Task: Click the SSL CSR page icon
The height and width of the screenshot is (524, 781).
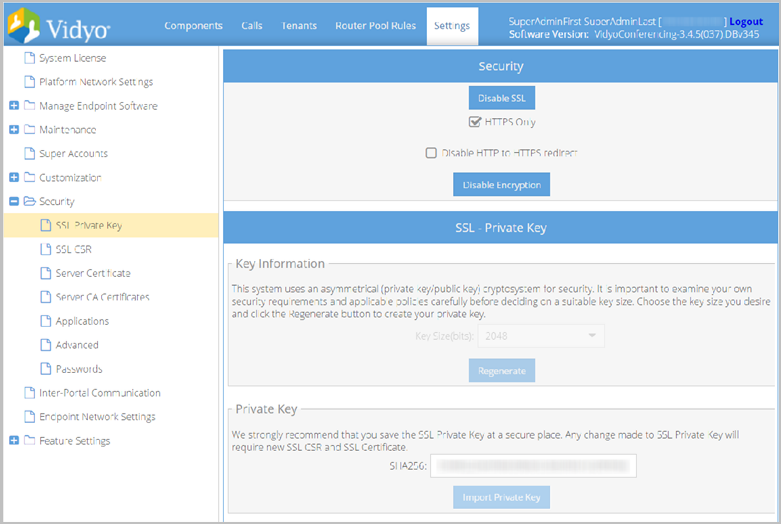Action: click(x=46, y=249)
